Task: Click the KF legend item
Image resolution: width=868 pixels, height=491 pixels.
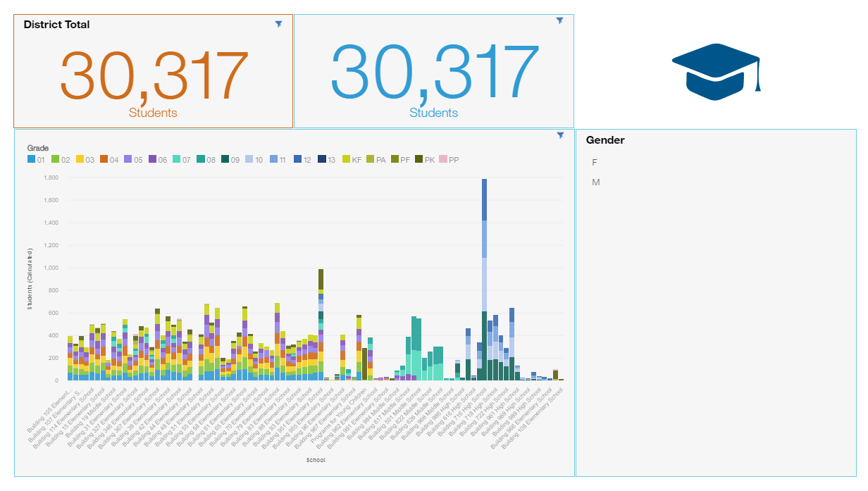Action: tap(346, 160)
